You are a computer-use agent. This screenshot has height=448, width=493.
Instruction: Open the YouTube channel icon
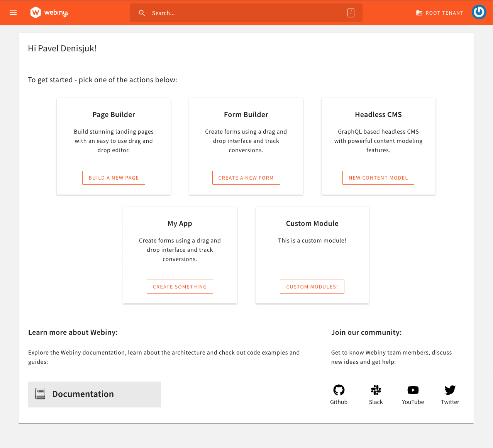point(413,390)
